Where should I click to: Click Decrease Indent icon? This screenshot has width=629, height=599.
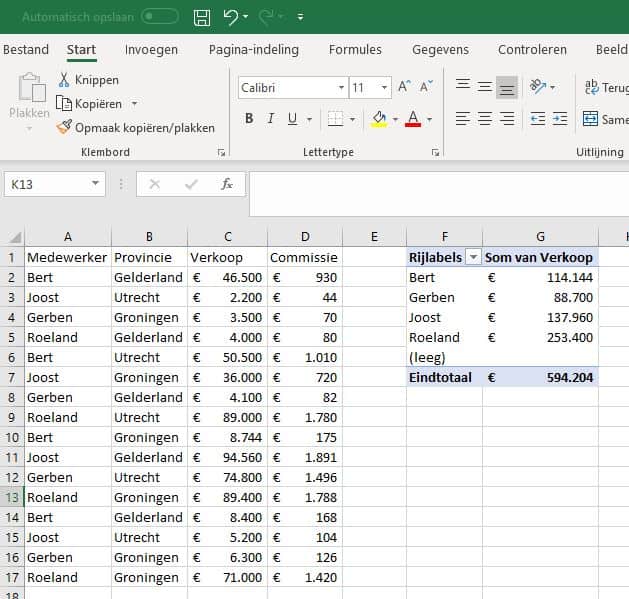tap(538, 119)
